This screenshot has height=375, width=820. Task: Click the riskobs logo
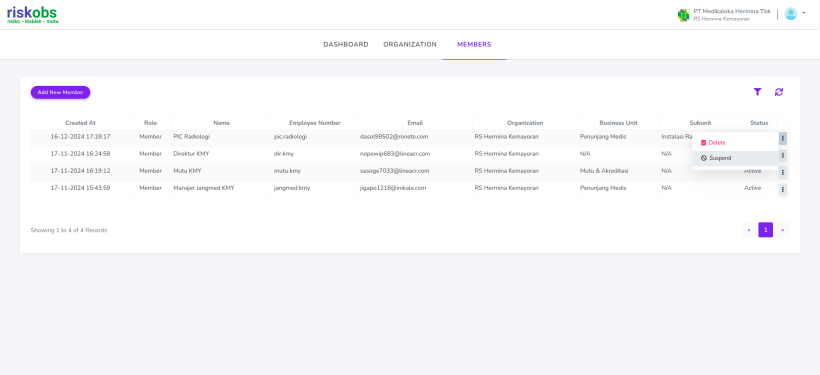point(32,15)
